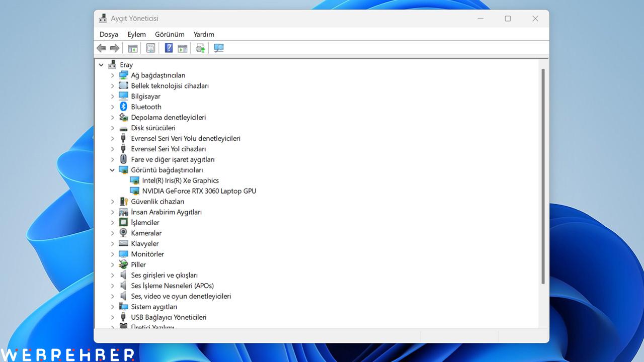
Task: Click the update driver toolbar icon
Action: coord(200,48)
